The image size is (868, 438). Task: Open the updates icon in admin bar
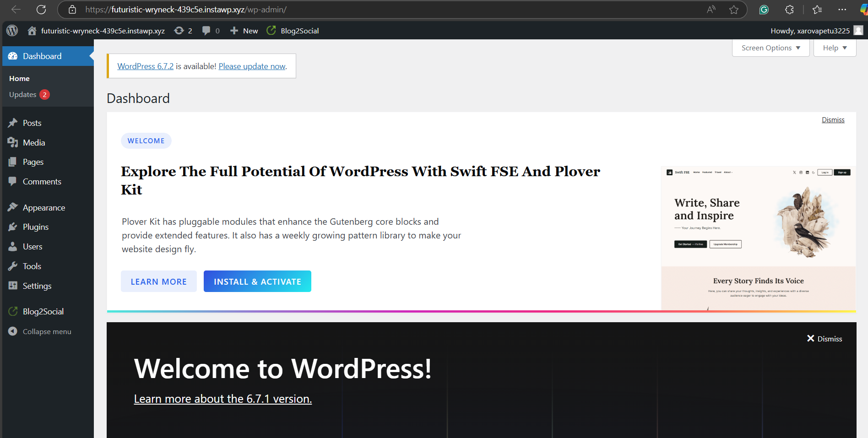click(x=179, y=31)
